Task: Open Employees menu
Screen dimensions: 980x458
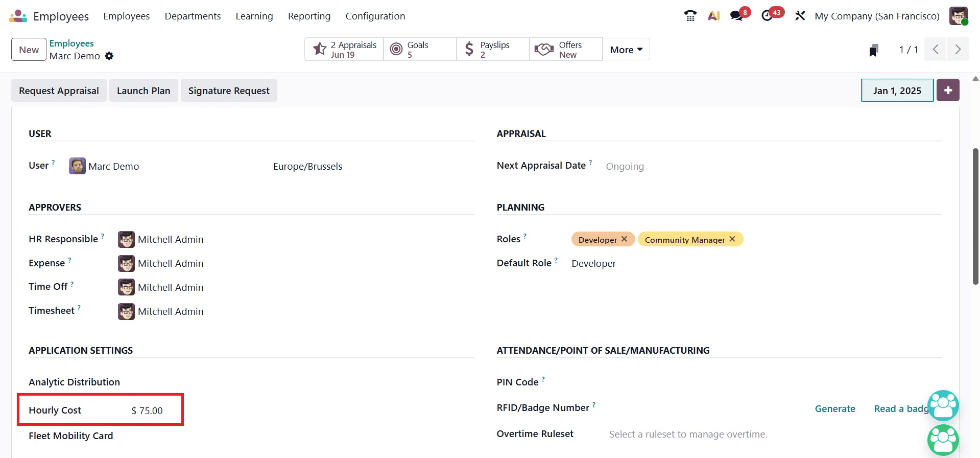Action: 127,16
